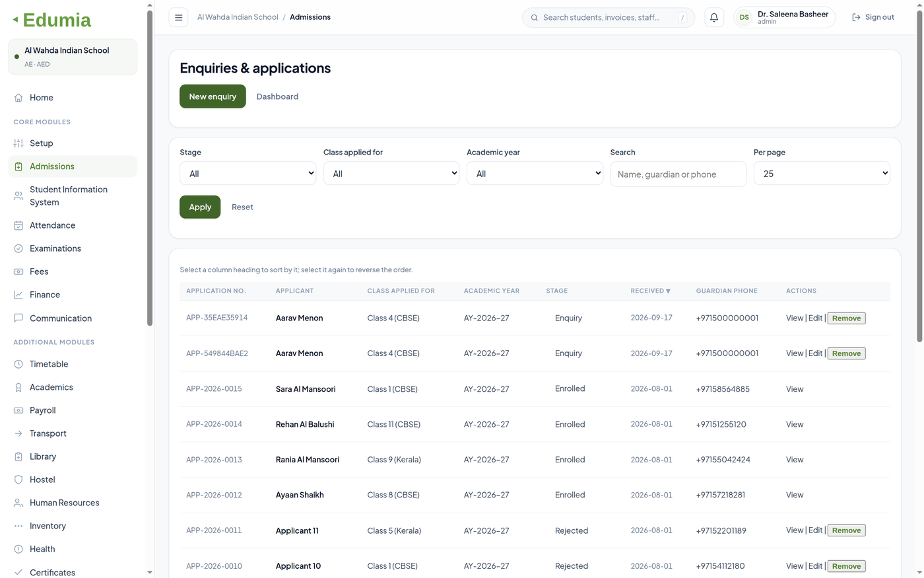Sort by the Received column header

point(650,291)
